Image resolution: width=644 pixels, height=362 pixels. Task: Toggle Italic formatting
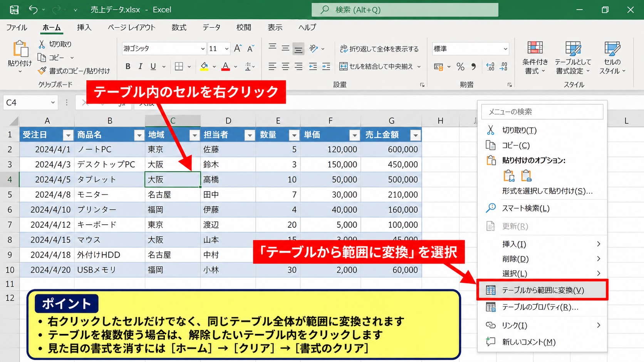[x=141, y=67]
